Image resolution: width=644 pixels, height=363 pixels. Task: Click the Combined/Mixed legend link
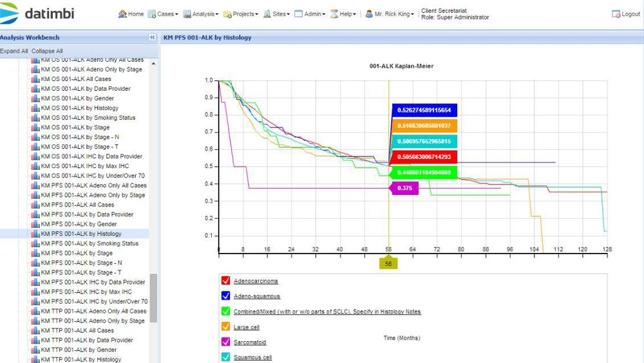(327, 312)
